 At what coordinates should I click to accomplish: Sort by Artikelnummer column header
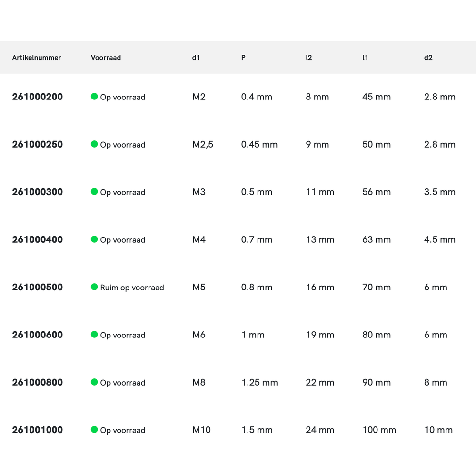[x=37, y=58]
